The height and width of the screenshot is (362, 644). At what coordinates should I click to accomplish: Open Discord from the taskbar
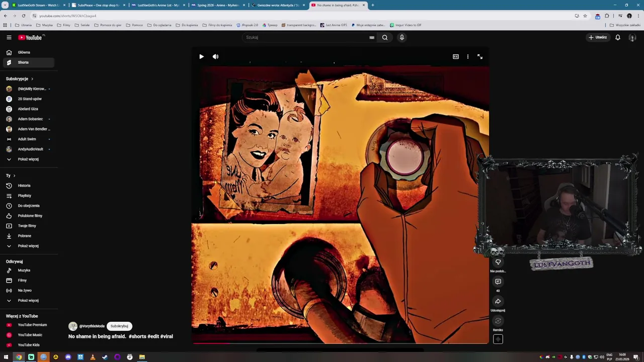pyautogui.click(x=68, y=357)
